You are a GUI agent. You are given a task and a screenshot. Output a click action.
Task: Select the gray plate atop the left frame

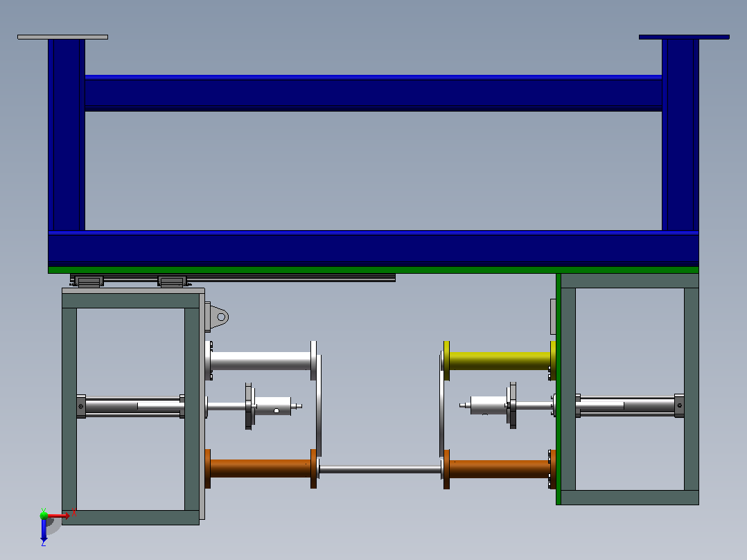pyautogui.click(x=133, y=290)
